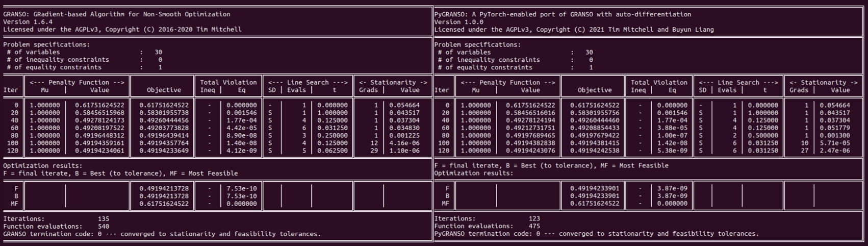Click the 'GRANSO termination code: 0' line in left panel
Image resolution: width=868 pixels, height=246 pixels.
(x=162, y=234)
